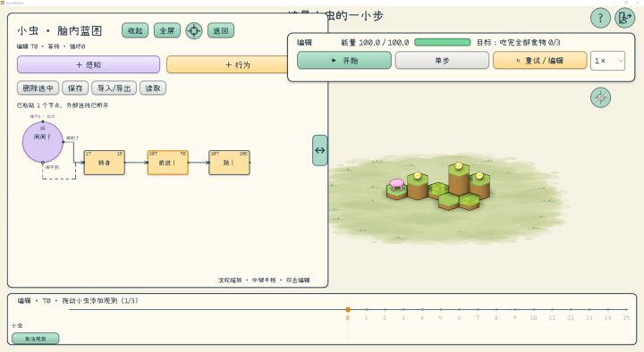Click the 目标:吃完全部食物 0/3 goal text
Image resolution: width=644 pixels, height=352 pixels.
[x=518, y=42]
